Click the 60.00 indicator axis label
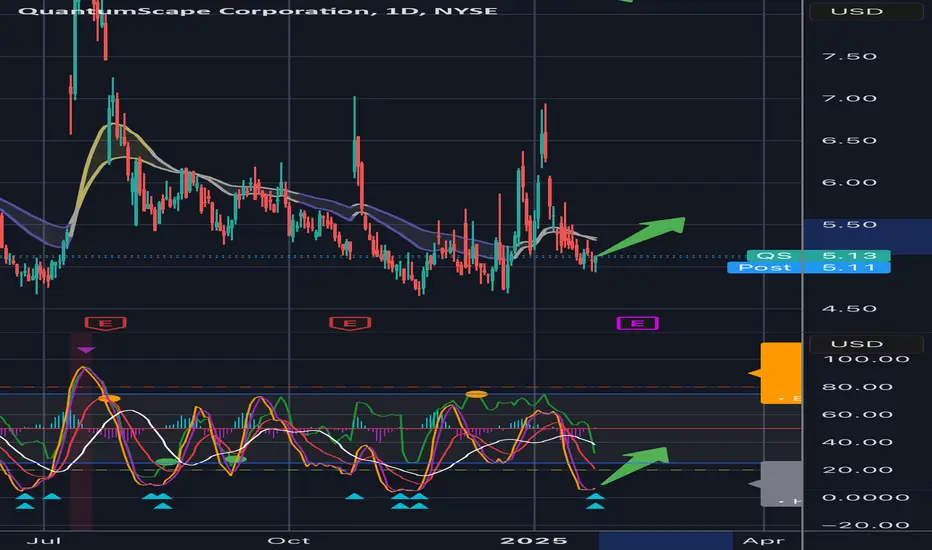Image resolution: width=932 pixels, height=550 pixels. tap(857, 414)
